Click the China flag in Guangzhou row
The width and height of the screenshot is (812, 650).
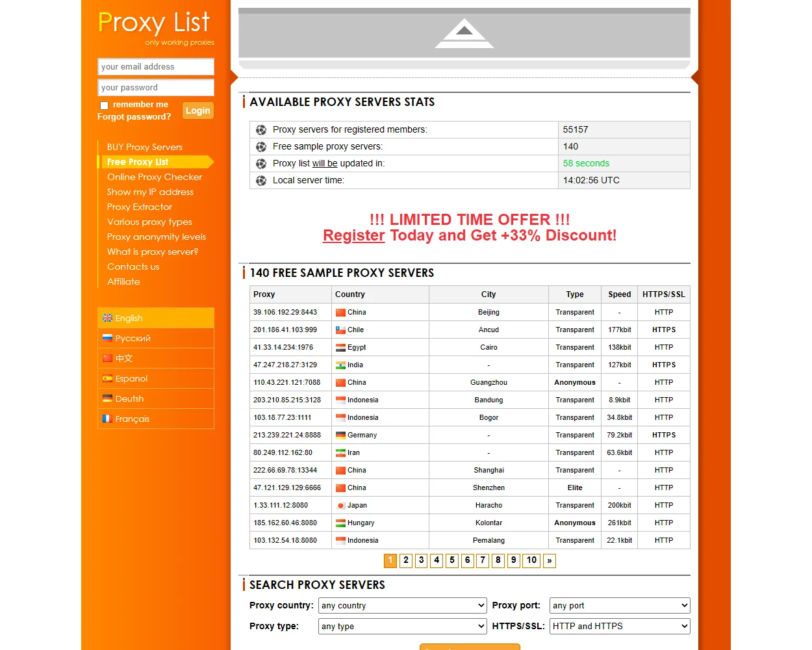pyautogui.click(x=340, y=383)
